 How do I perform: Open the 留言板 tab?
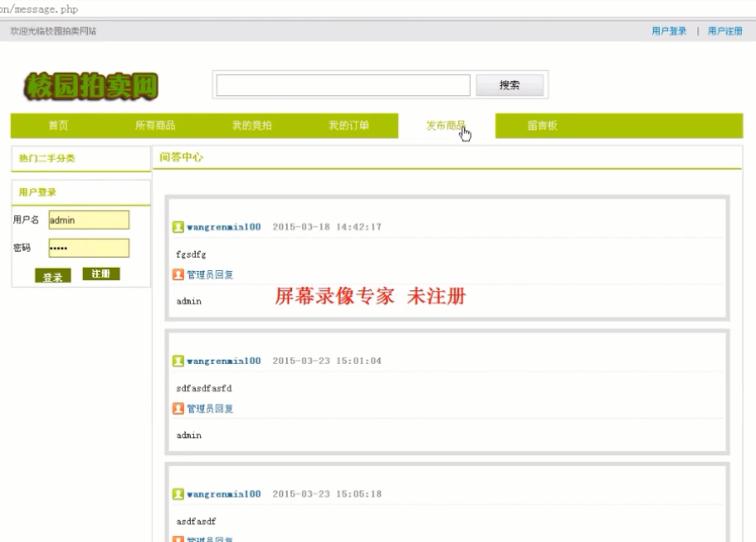543,125
